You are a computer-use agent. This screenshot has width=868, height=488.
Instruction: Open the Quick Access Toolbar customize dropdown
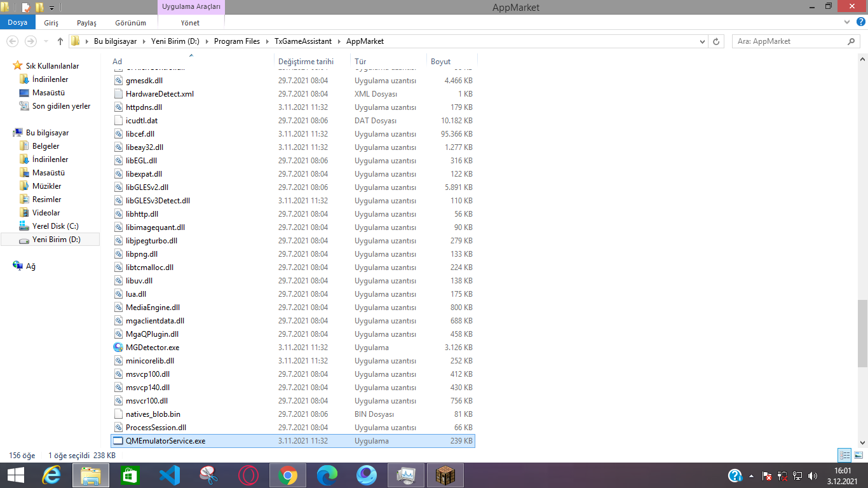(x=51, y=8)
